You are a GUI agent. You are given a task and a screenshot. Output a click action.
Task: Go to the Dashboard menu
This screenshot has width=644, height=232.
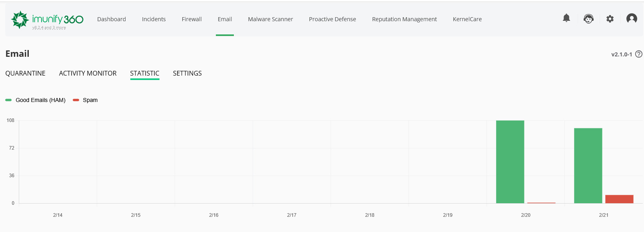coord(112,19)
